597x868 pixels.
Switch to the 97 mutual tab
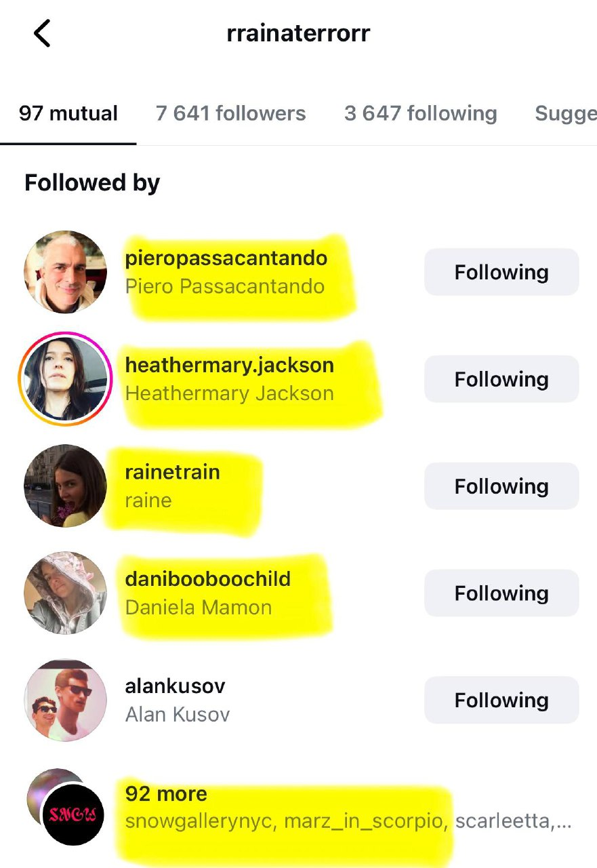pos(68,113)
